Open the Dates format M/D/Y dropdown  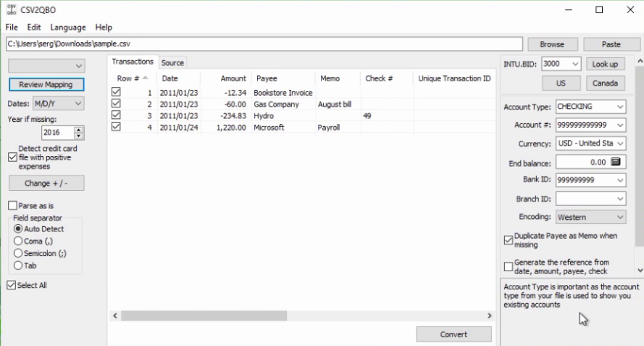[59, 104]
